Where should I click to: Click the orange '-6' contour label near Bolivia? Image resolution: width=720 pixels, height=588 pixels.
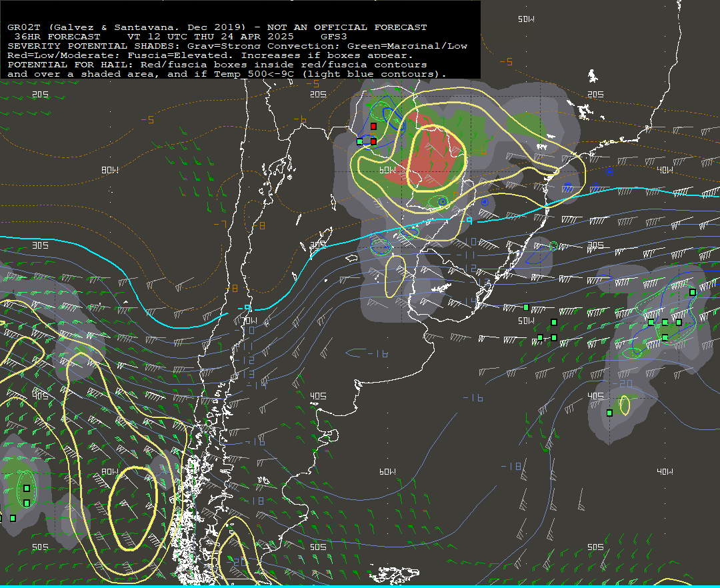point(300,120)
